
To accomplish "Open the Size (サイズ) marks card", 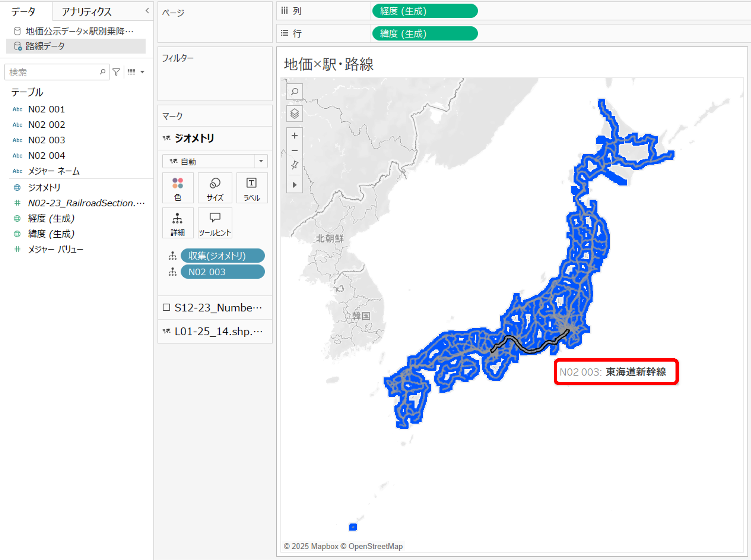I will click(215, 188).
